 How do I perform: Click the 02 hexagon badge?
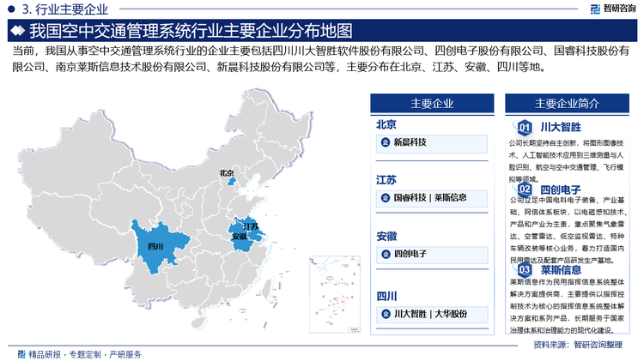click(x=524, y=190)
